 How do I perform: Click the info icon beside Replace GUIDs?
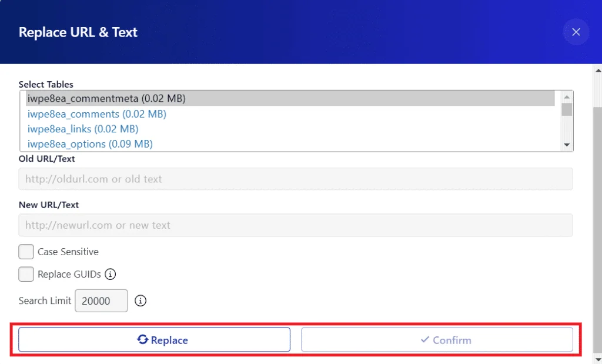[x=111, y=274]
